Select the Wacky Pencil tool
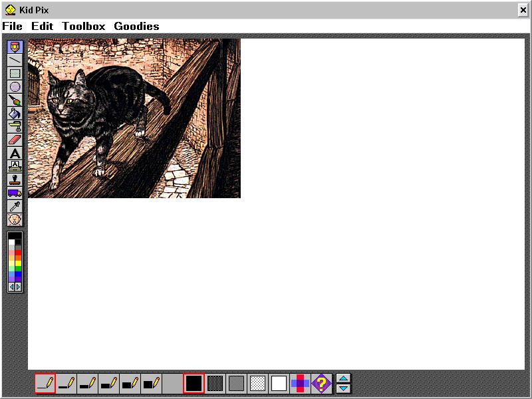 coord(15,47)
